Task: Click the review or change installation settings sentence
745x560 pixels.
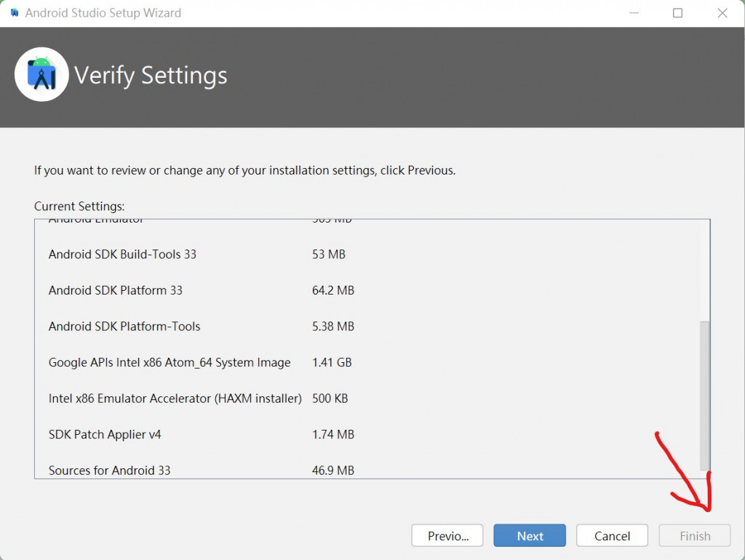Action: tap(244, 170)
